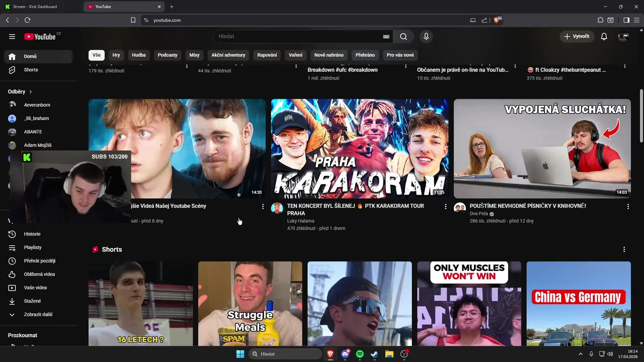Expand the Odběry subscriptions section
Viewport: 644px width, 362px height.
20,92
